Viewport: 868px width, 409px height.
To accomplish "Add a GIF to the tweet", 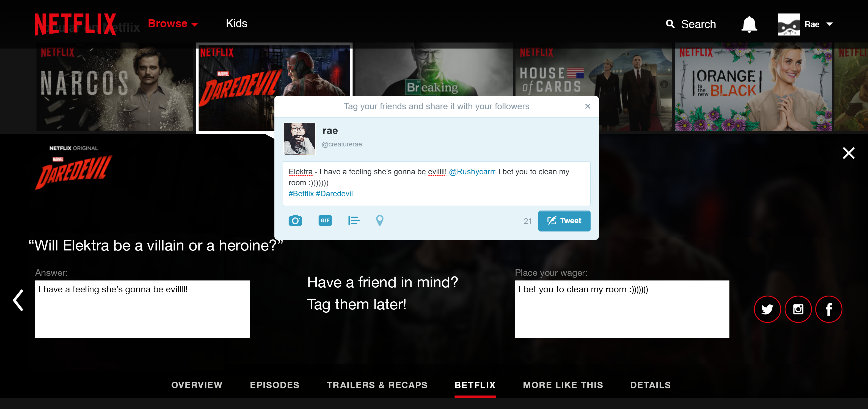I will pyautogui.click(x=325, y=220).
